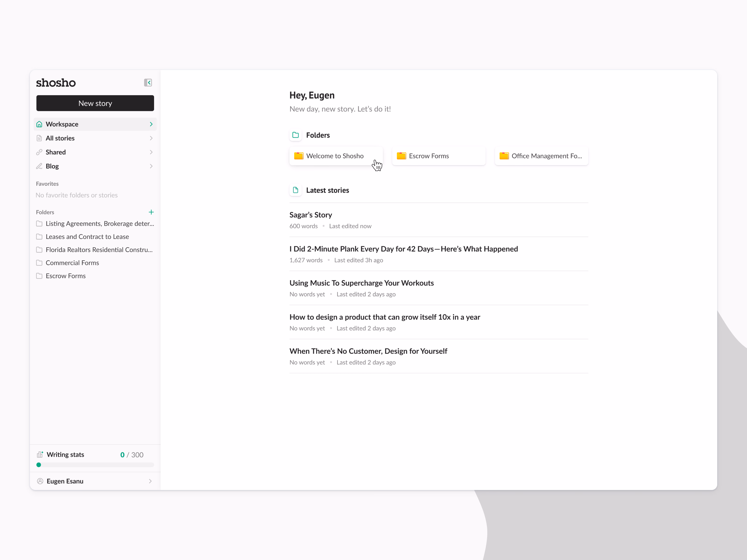
Task: Open Leases and Contract to Lease folder
Action: click(82, 237)
